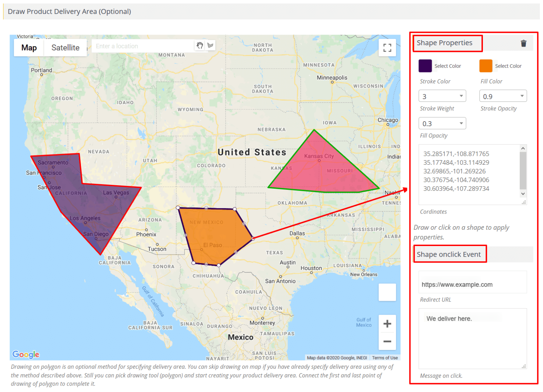This screenshot has height=392, width=543.
Task: Switch the map to Satellite view
Action: pos(65,47)
